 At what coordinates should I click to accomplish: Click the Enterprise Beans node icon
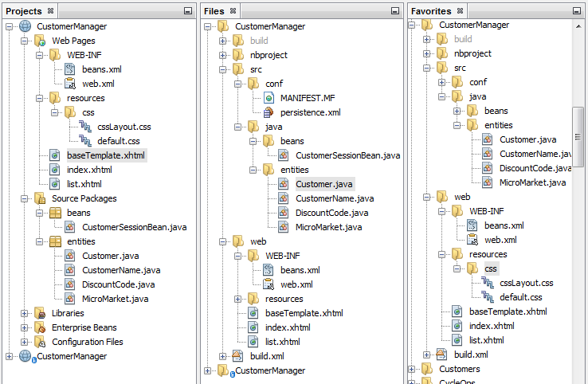click(40, 327)
